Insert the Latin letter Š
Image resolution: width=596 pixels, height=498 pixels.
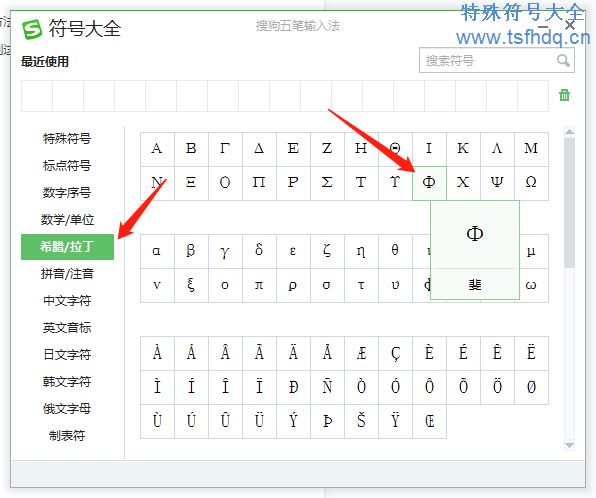[361, 421]
